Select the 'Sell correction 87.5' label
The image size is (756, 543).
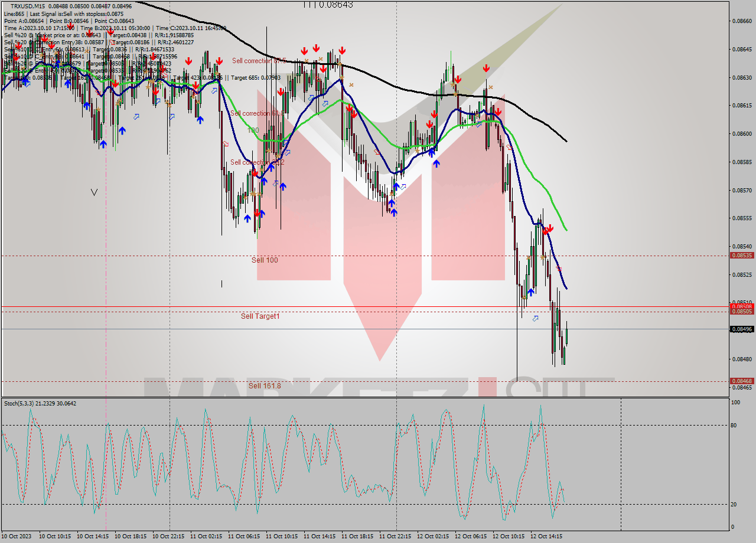tap(259, 61)
